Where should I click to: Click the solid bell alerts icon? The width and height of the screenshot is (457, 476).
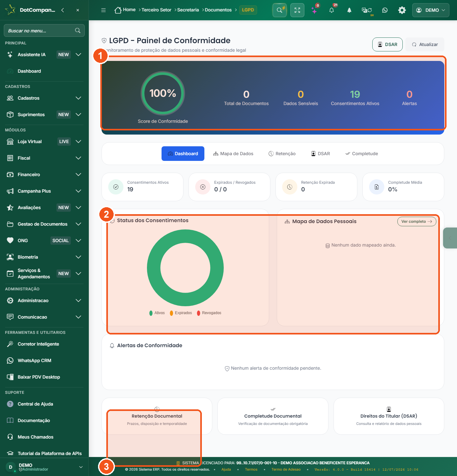349,10
